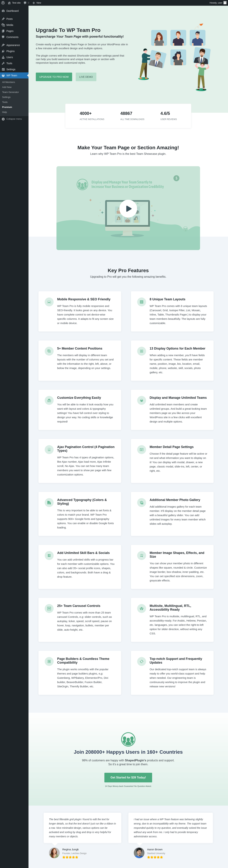Click 14 Days Money-back Guarantee text
This screenshot has height=868, width=228.
(x=128, y=786)
